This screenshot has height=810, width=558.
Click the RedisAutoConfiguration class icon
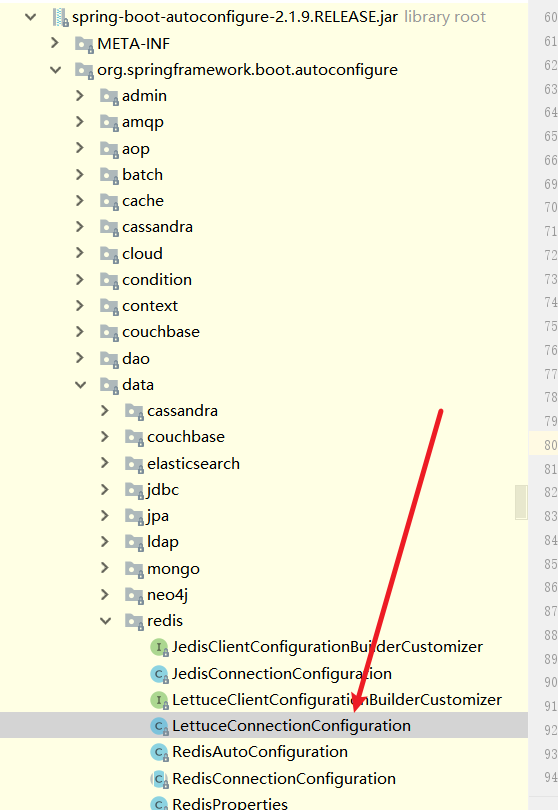[x=159, y=752]
